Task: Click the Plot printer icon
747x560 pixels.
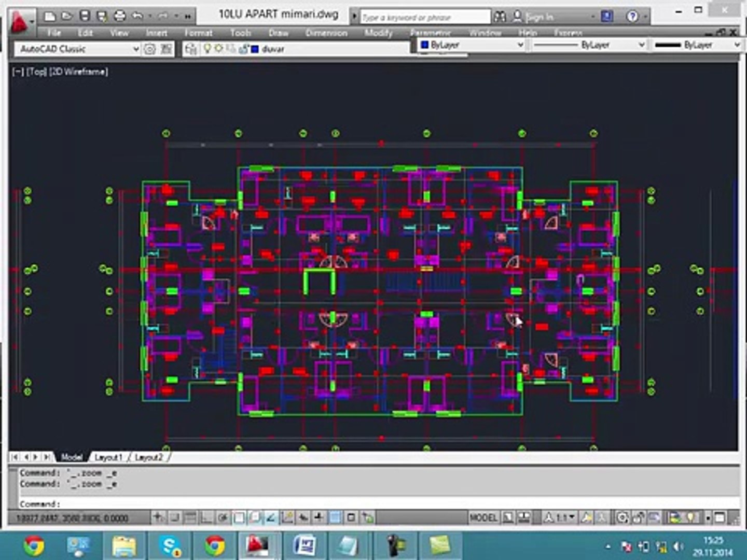Action: coord(119,16)
